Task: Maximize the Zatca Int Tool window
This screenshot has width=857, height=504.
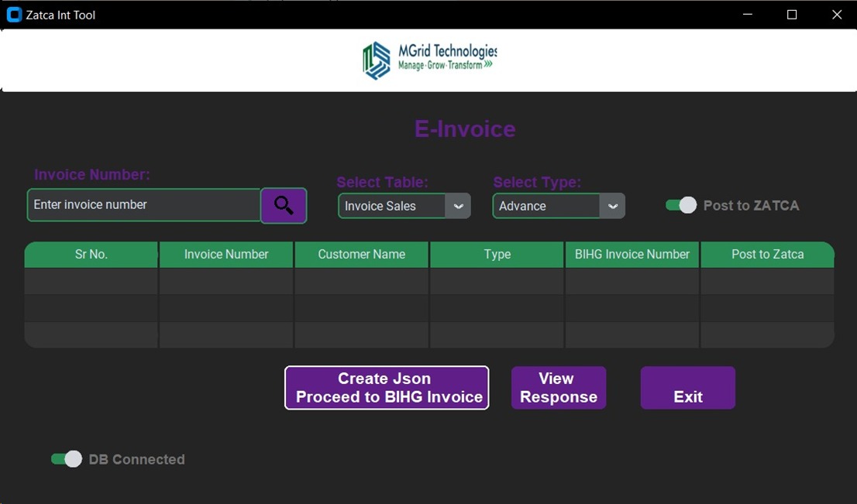Action: pyautogui.click(x=792, y=15)
